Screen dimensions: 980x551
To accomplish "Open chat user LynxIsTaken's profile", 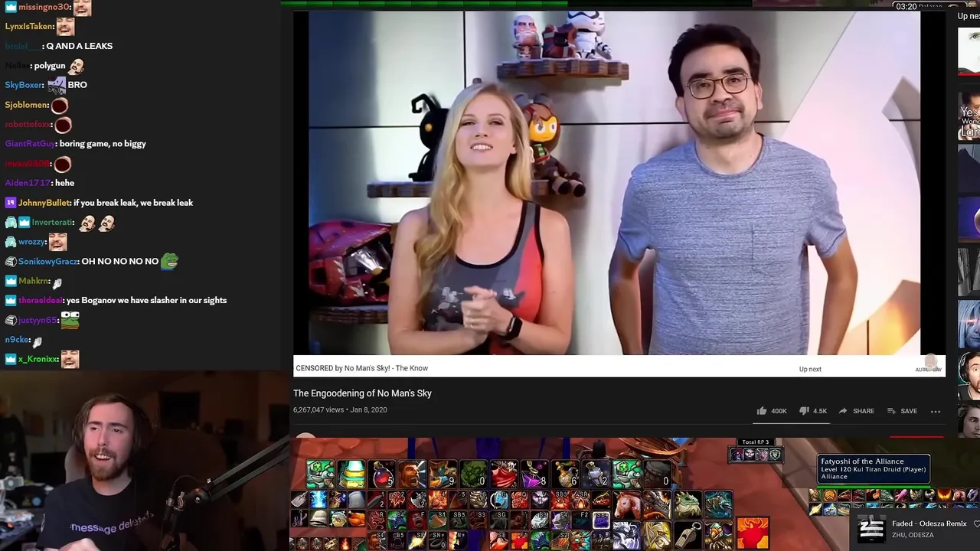I will coord(30,26).
